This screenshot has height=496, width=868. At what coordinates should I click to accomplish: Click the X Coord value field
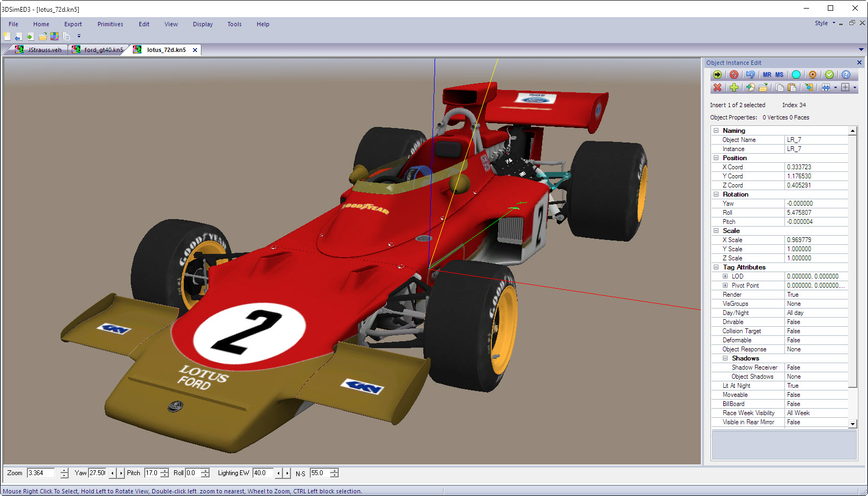(817, 167)
